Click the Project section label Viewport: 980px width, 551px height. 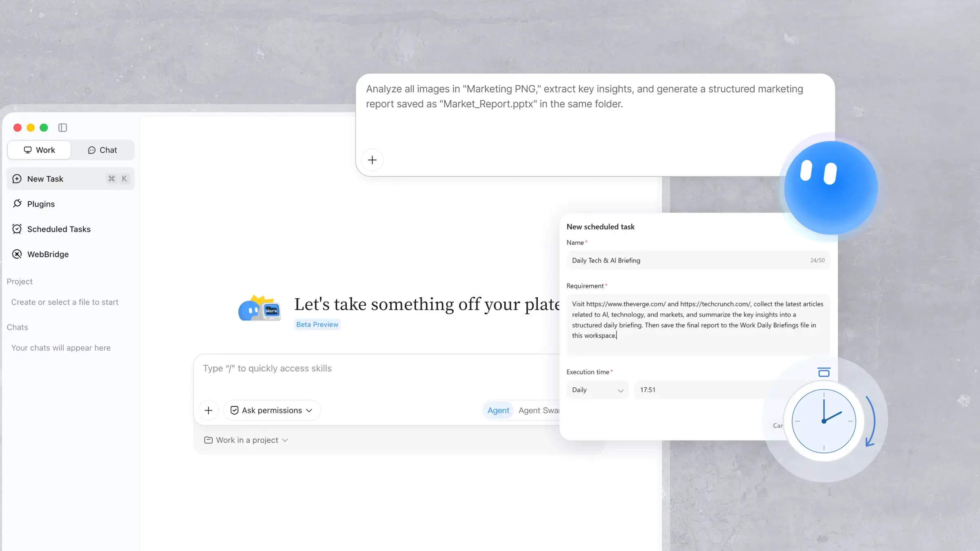click(19, 282)
